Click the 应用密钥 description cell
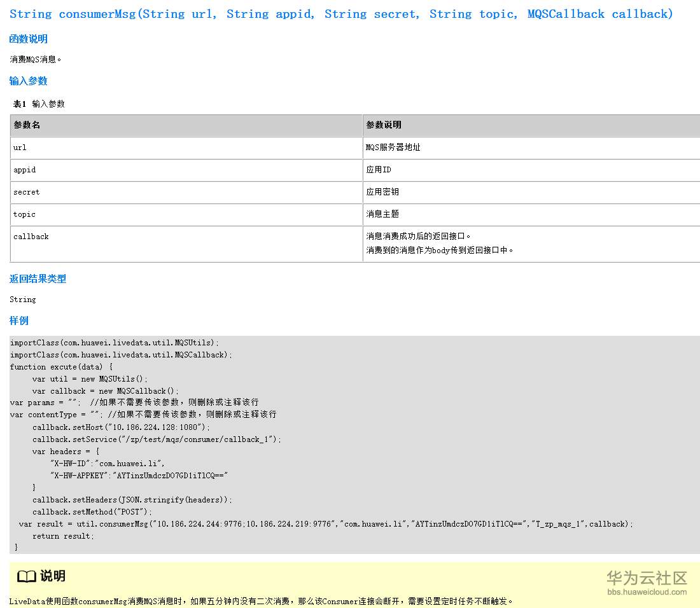 (x=531, y=192)
